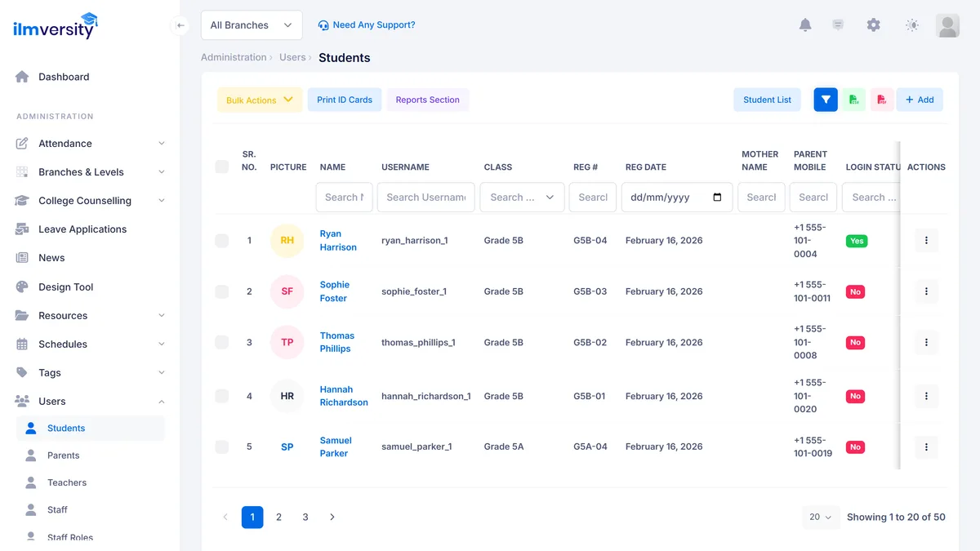This screenshot has width=980, height=551.
Task: Go to next page arrow
Action: (332, 517)
